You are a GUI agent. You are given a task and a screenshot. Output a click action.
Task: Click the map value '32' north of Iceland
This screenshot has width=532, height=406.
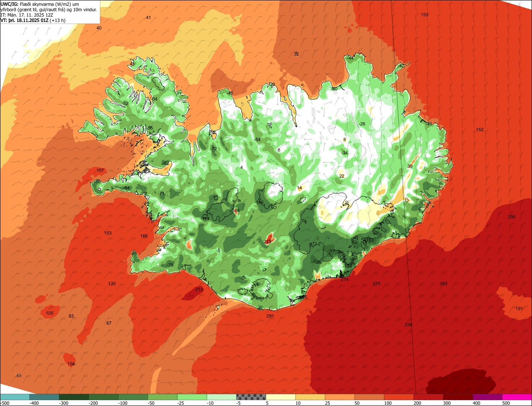click(296, 54)
